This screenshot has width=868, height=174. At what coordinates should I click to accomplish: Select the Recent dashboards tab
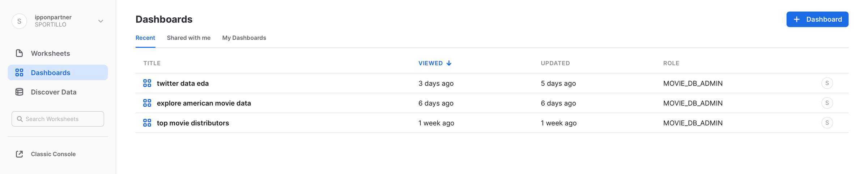coord(145,38)
